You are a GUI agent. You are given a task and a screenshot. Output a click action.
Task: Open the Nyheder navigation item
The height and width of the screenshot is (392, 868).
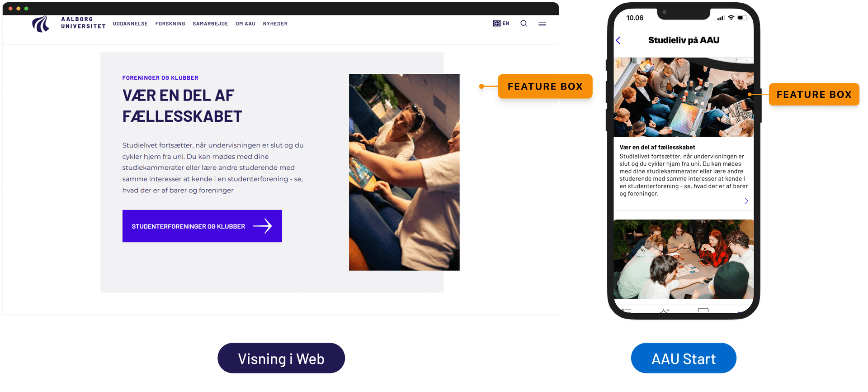[275, 24]
